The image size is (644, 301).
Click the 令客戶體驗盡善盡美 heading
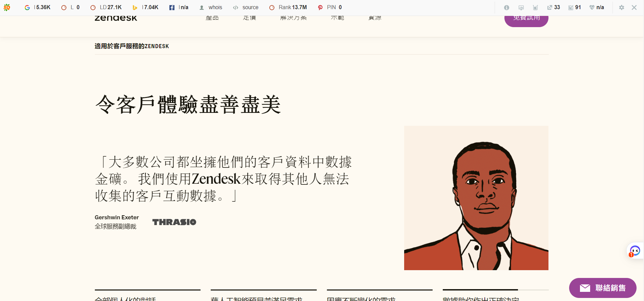[x=188, y=104]
